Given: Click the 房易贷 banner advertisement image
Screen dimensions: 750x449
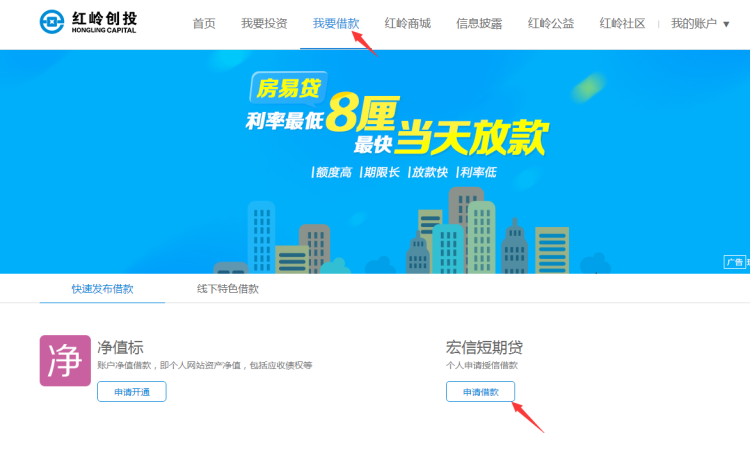Looking at the screenshot, I should 375,162.
